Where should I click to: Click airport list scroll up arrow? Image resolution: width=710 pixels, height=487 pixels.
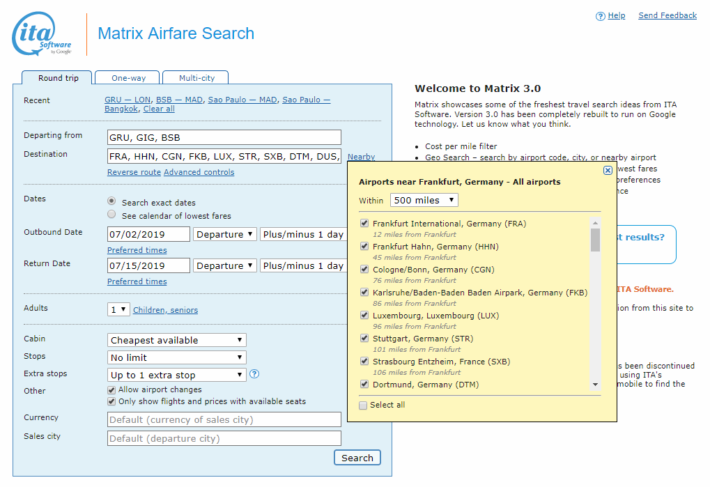pos(595,223)
